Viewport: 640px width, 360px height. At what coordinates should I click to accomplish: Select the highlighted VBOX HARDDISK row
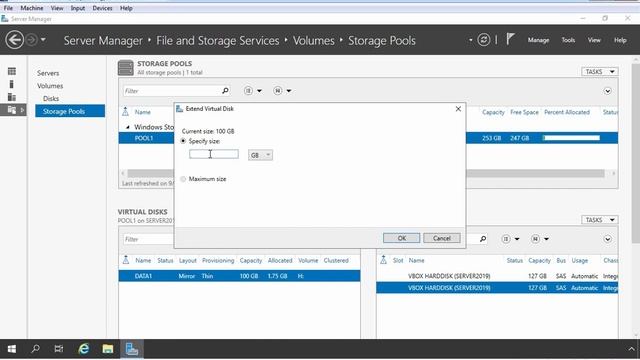497,288
